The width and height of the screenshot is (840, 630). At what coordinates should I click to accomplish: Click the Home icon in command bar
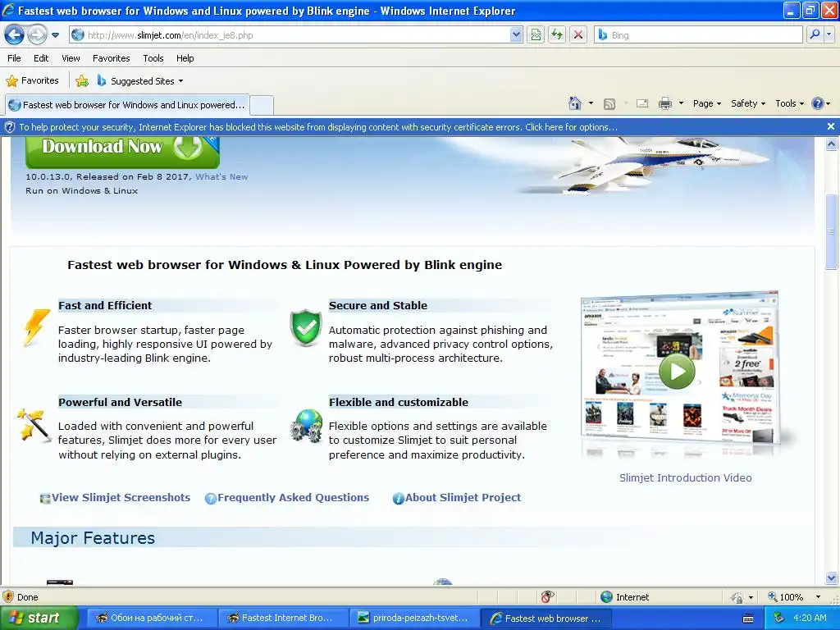575,103
